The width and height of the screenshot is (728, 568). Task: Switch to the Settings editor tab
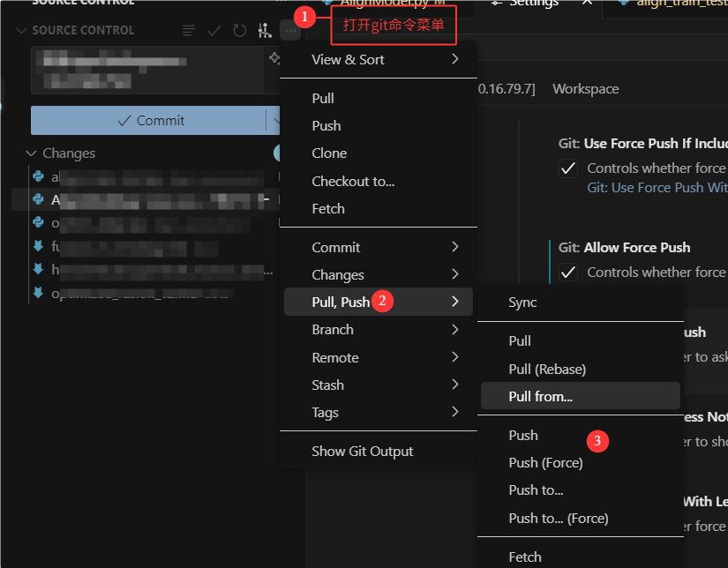tap(534, 4)
